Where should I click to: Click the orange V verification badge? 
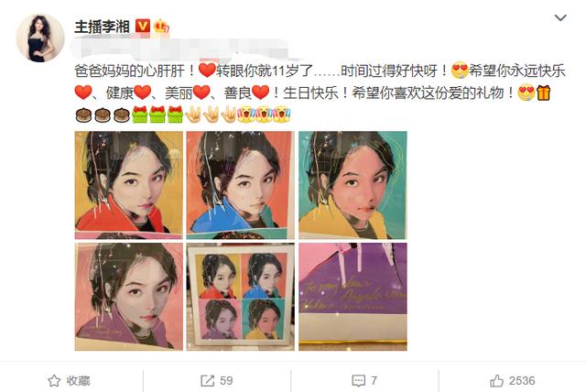click(143, 27)
